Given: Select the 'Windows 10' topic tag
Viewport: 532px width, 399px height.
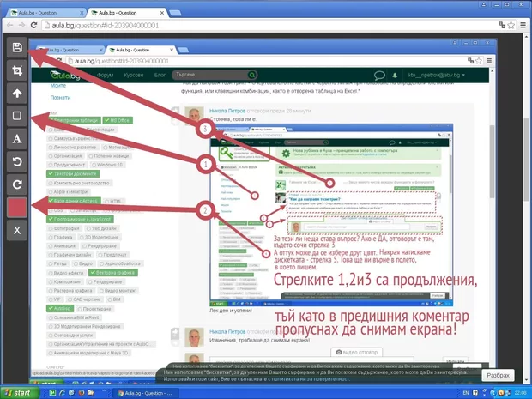Looking at the screenshot, I should pyautogui.click(x=108, y=165).
